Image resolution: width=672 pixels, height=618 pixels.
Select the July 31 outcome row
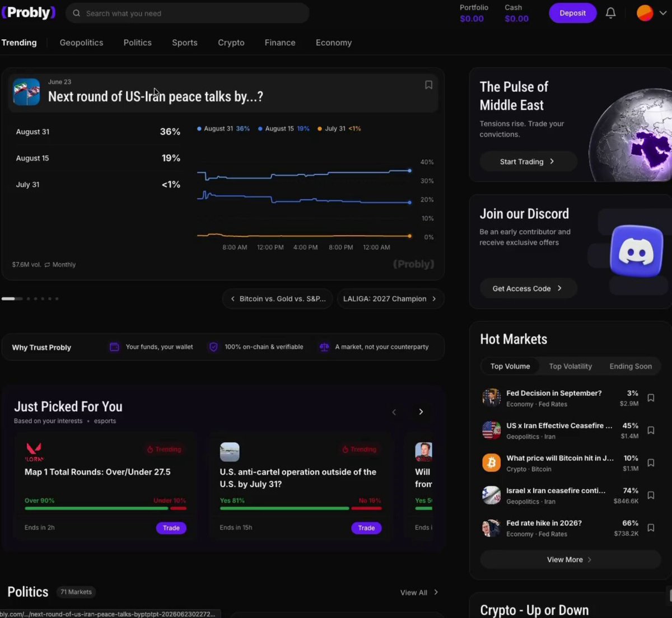[x=98, y=185]
